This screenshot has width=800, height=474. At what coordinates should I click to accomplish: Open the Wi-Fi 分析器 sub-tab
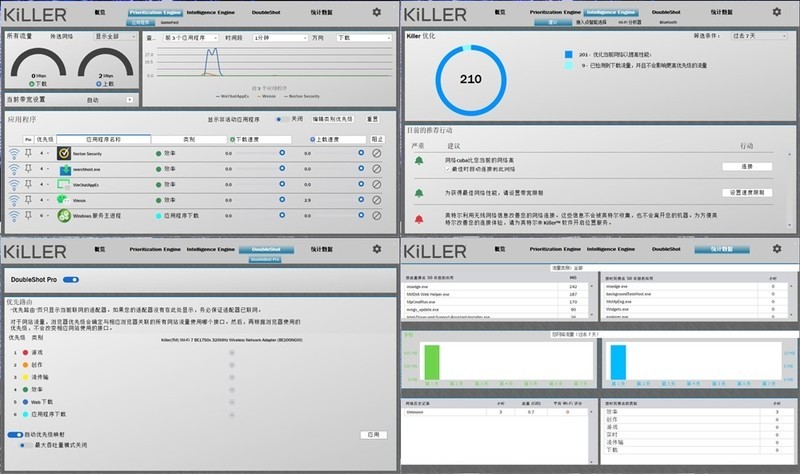630,22
